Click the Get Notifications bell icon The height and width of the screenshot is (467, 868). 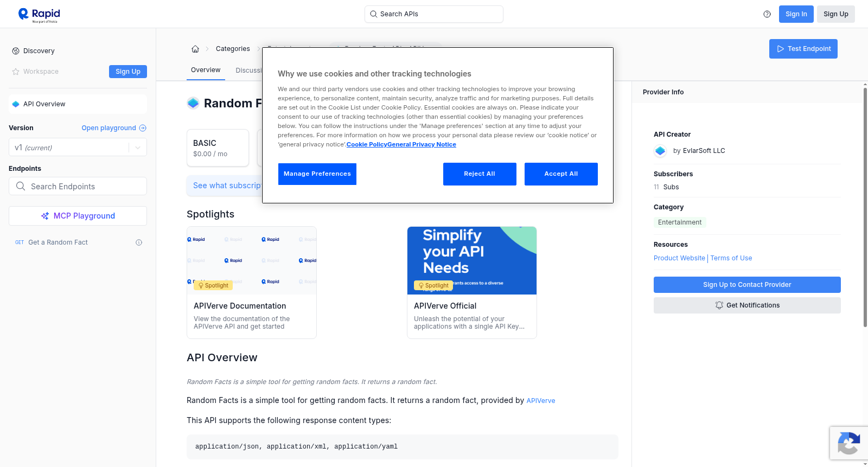719,305
